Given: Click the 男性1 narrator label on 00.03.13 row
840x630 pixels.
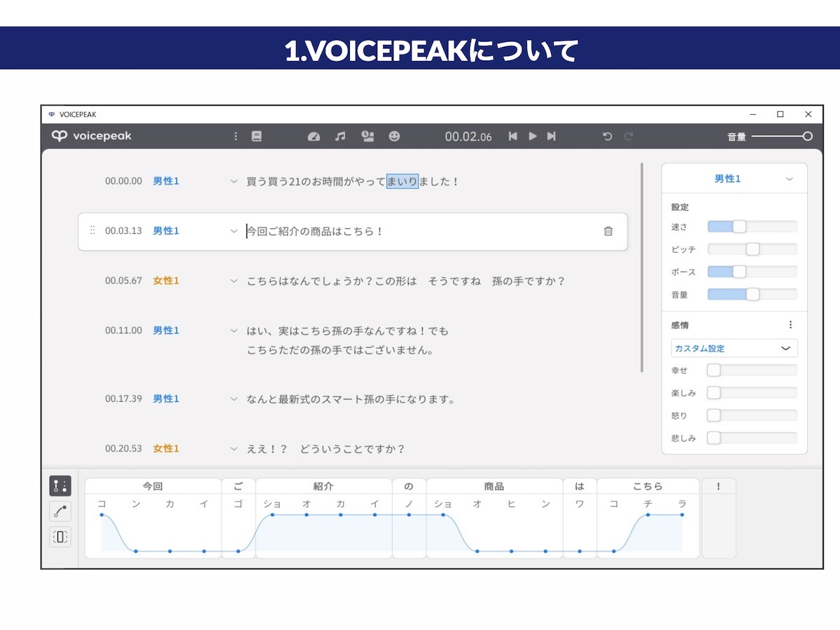Looking at the screenshot, I should point(166,231).
